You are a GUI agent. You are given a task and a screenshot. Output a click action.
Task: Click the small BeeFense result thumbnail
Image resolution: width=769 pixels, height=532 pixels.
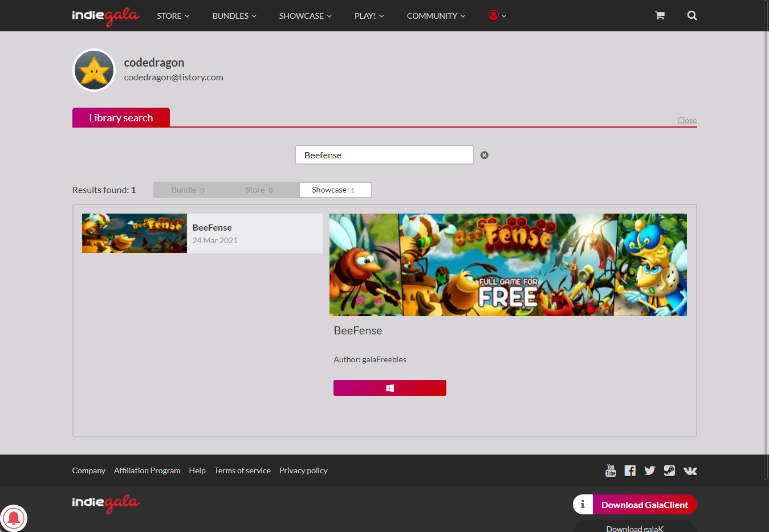[135, 234]
